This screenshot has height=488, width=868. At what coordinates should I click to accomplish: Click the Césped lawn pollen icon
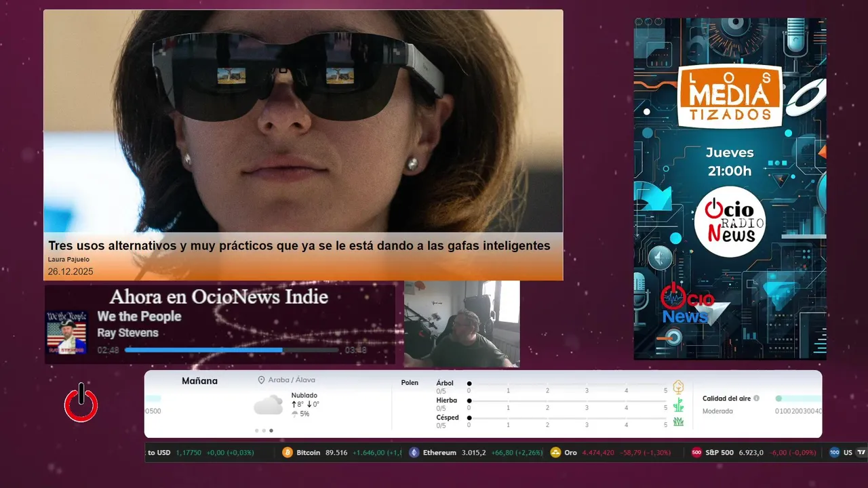pyautogui.click(x=678, y=422)
